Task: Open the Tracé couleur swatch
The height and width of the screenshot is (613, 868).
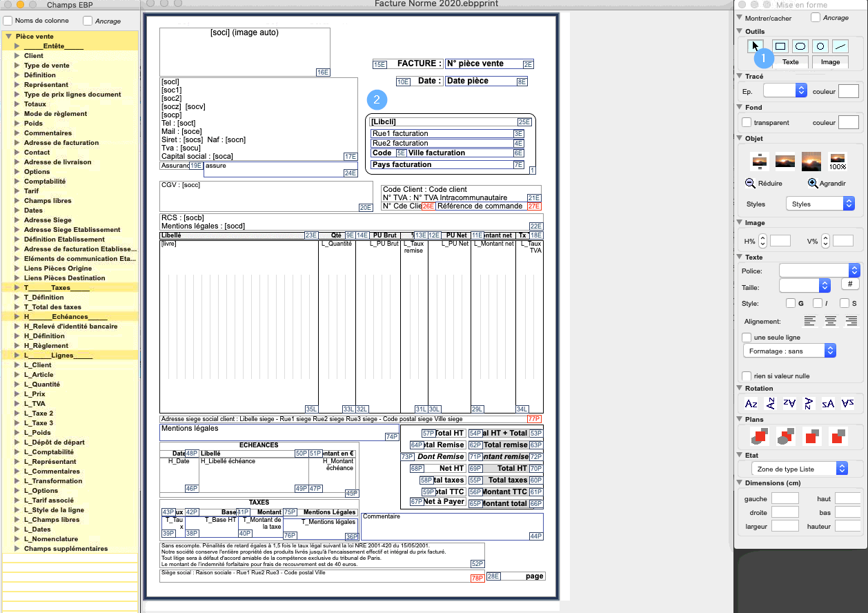Action: pyautogui.click(x=848, y=91)
